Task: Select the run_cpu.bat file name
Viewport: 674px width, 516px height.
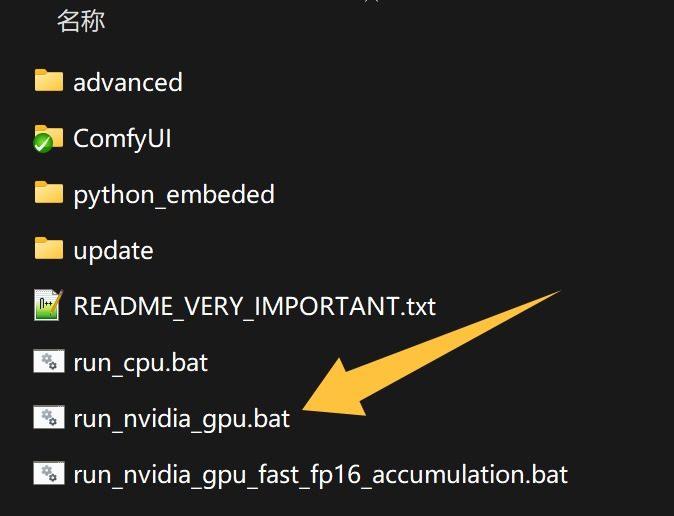Action: pos(141,363)
